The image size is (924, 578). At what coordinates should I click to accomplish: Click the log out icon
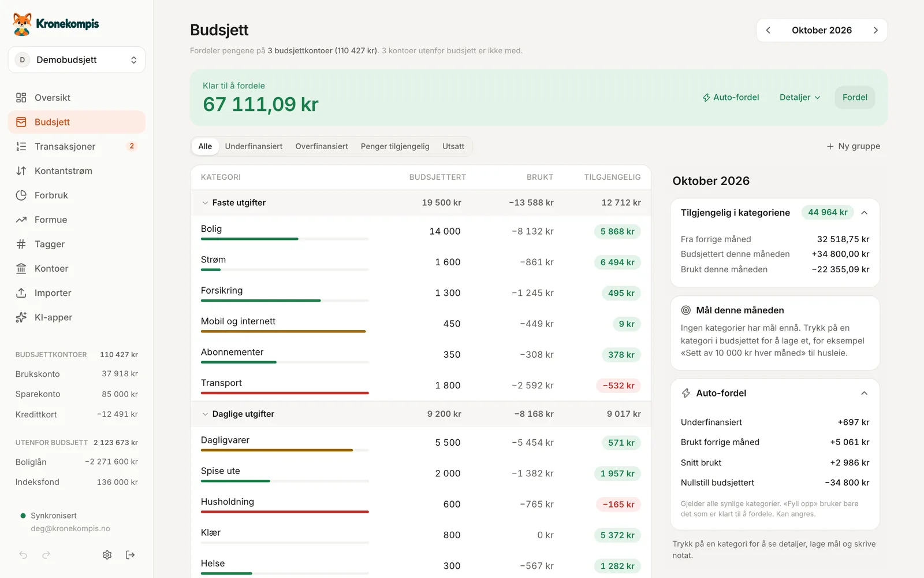click(x=131, y=555)
